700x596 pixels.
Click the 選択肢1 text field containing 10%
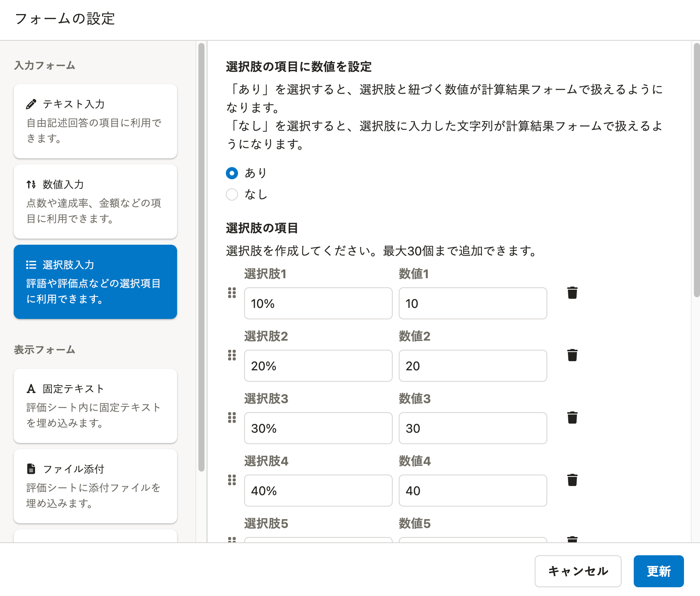pyautogui.click(x=318, y=303)
